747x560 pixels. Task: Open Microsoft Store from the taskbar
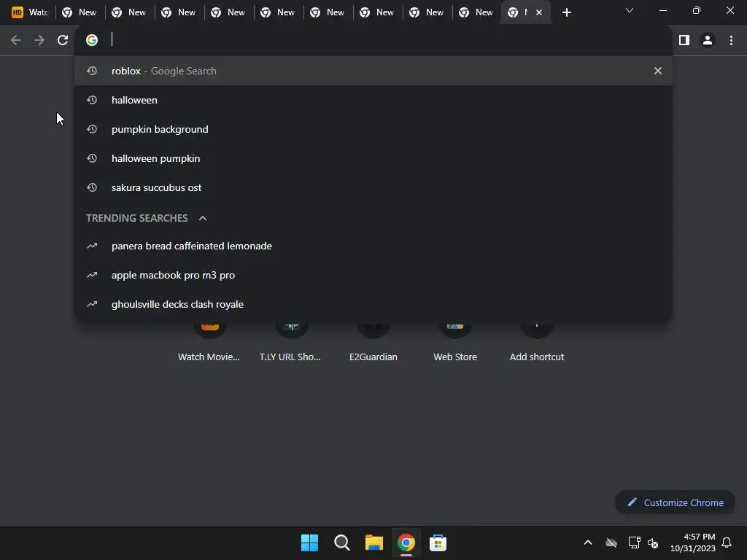click(x=438, y=542)
